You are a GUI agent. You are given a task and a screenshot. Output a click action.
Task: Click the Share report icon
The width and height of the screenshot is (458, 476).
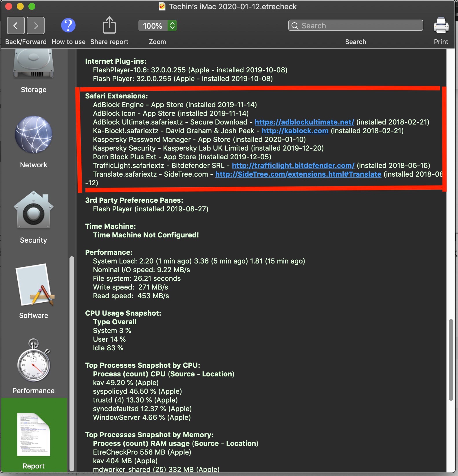pyautogui.click(x=109, y=25)
